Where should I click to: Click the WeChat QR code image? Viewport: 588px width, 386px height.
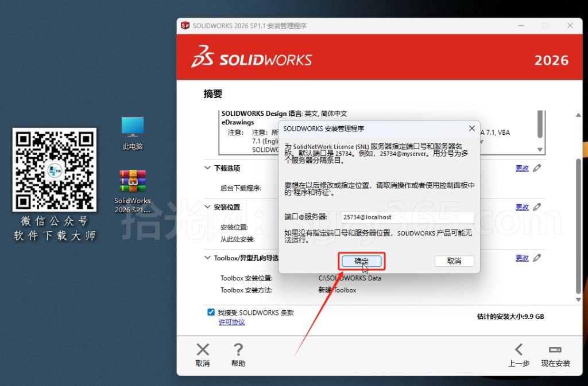click(53, 172)
